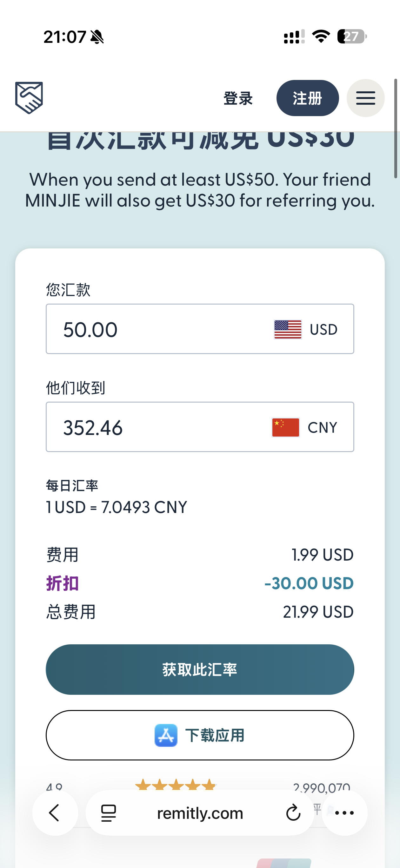
Task: Tap the browser back arrow
Action: [55, 813]
